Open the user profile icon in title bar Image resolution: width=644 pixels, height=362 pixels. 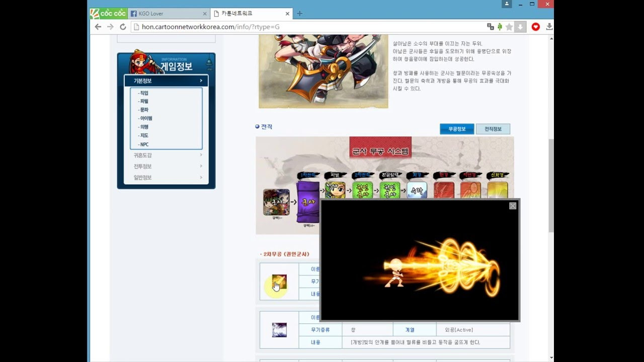pyautogui.click(x=507, y=4)
